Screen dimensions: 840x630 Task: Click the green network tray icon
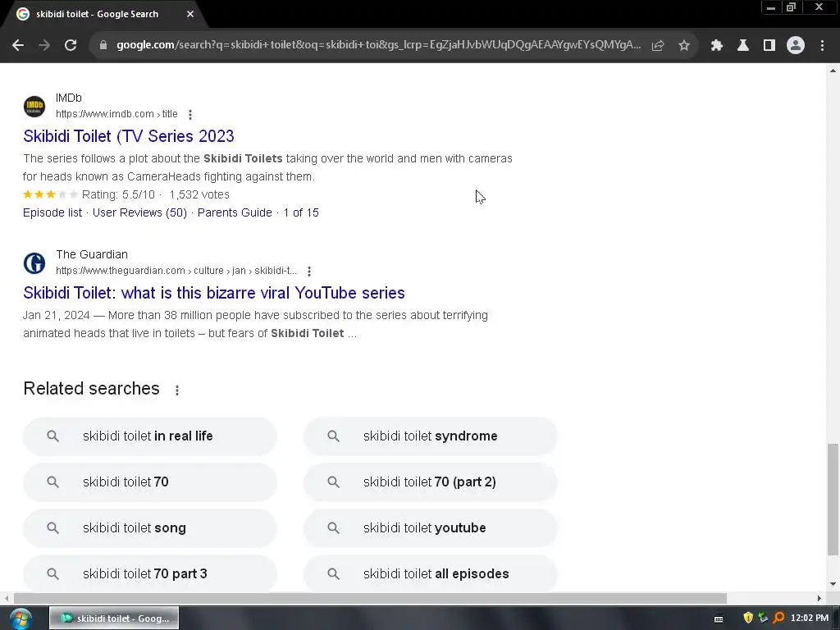tap(764, 619)
